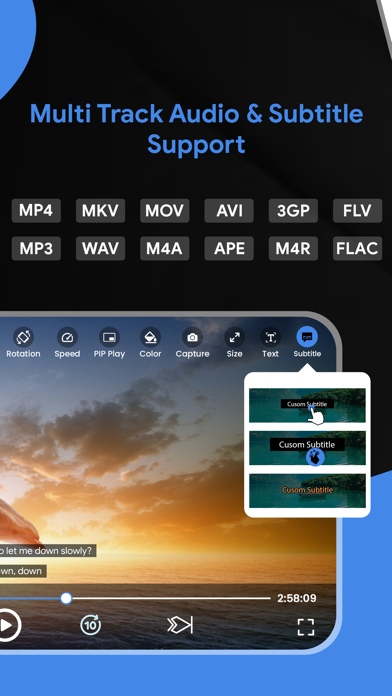
Task: Select the WAV format badge
Action: pos(100,249)
